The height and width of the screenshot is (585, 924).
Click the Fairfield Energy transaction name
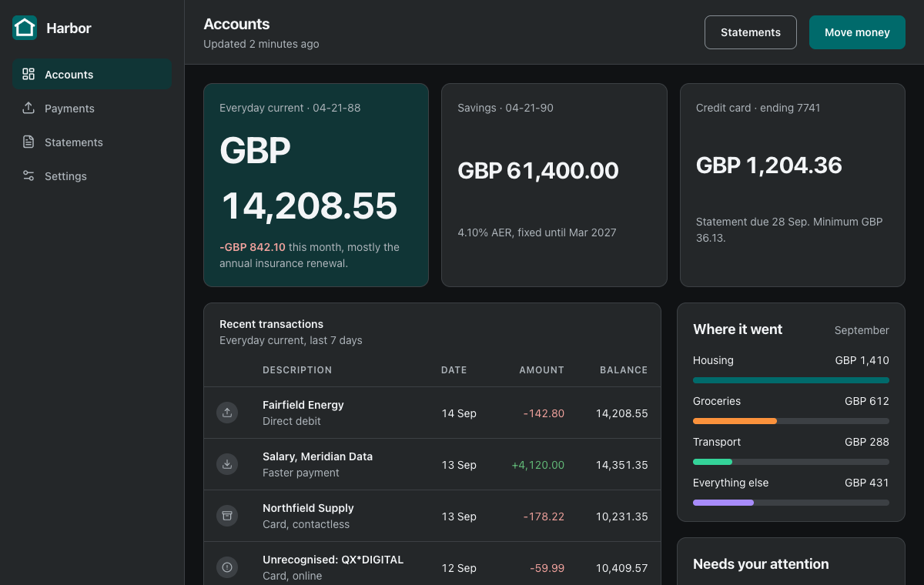303,405
